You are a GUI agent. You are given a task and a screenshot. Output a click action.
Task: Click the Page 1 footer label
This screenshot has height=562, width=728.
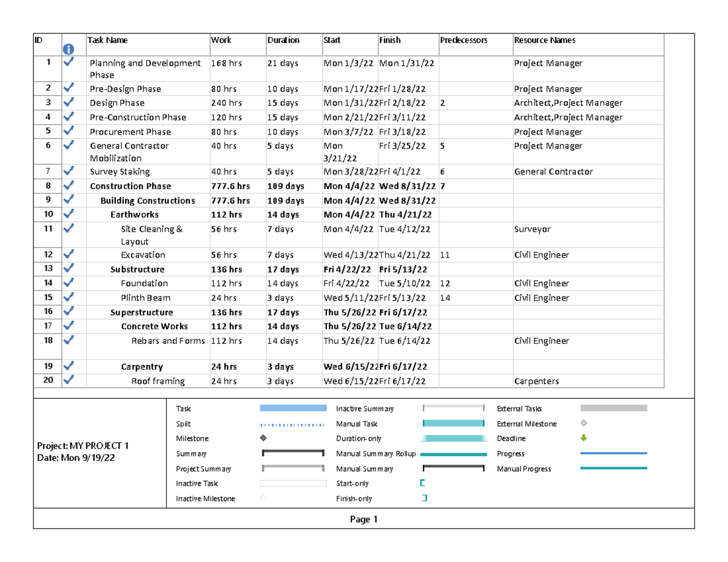click(364, 520)
